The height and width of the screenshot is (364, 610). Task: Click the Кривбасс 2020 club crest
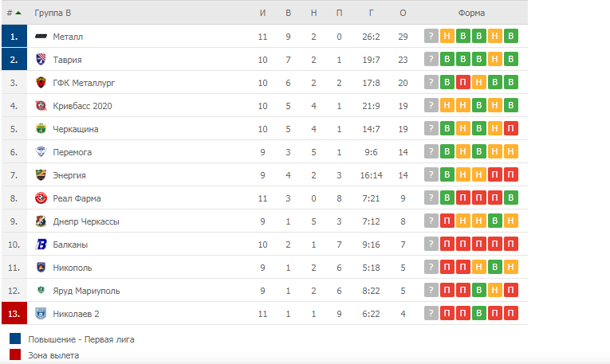(x=41, y=106)
